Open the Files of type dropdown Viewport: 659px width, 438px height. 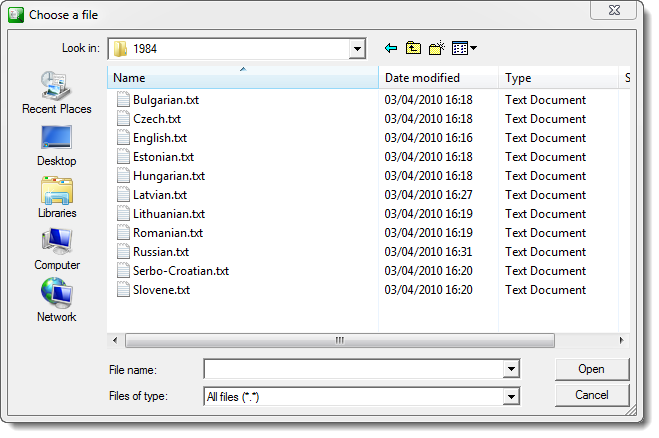511,397
